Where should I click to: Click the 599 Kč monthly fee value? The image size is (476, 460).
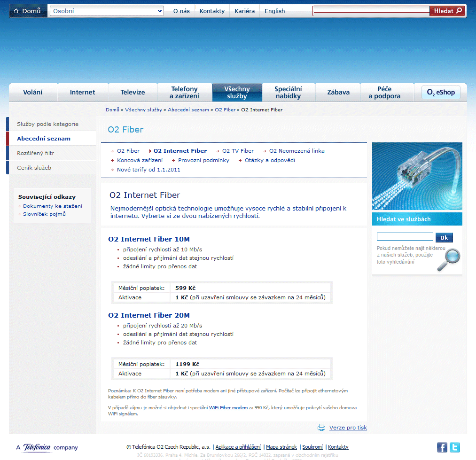pos(186,288)
